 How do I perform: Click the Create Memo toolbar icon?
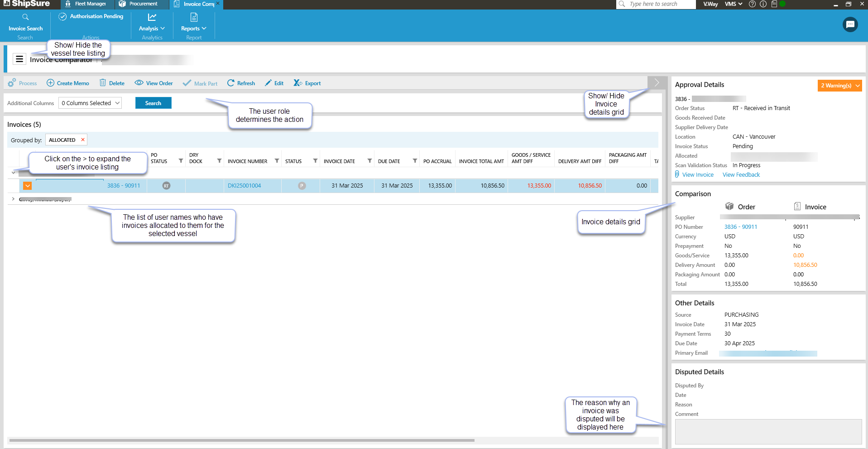51,83
